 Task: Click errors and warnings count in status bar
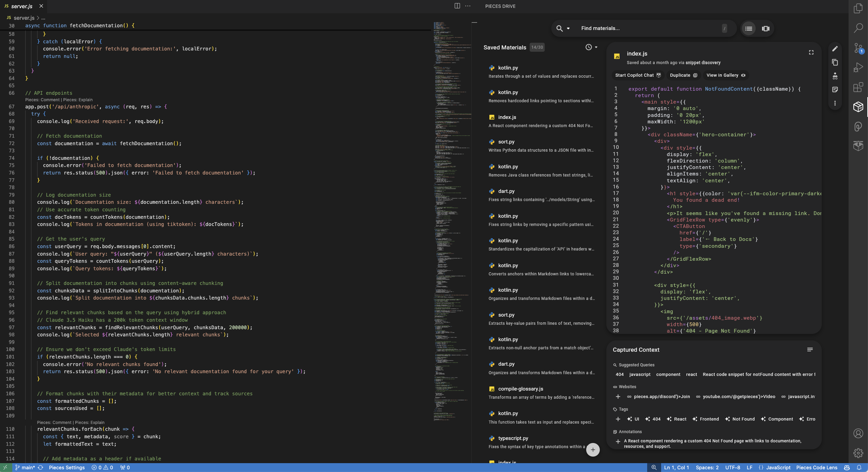point(102,468)
